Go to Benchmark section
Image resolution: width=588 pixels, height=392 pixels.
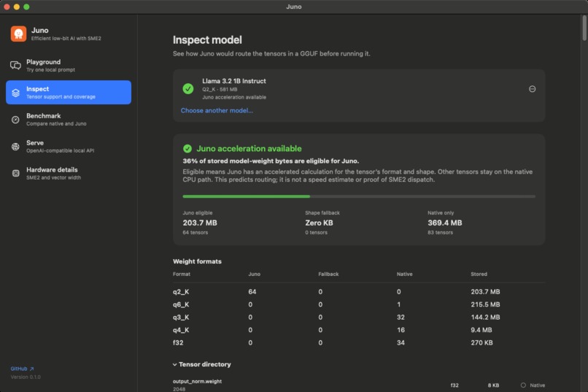pos(69,119)
